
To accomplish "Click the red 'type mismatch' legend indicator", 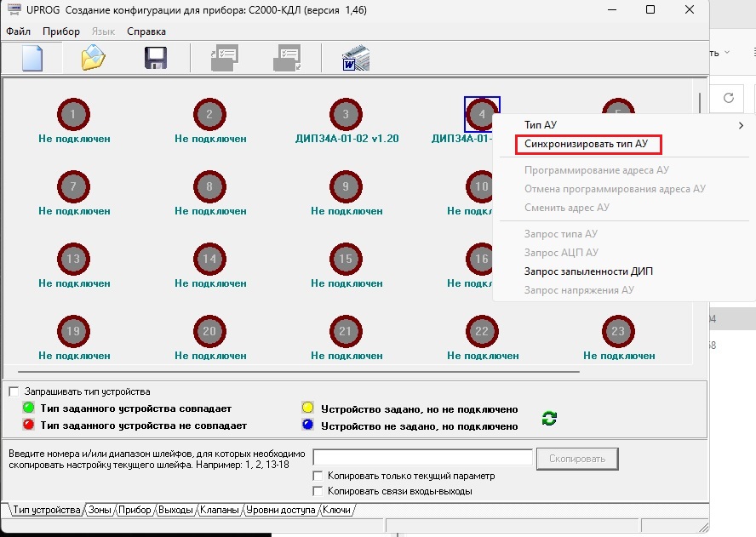I will (28, 425).
